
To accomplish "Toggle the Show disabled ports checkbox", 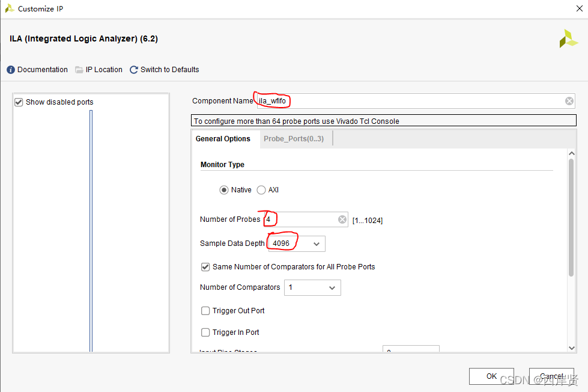I will click(19, 102).
